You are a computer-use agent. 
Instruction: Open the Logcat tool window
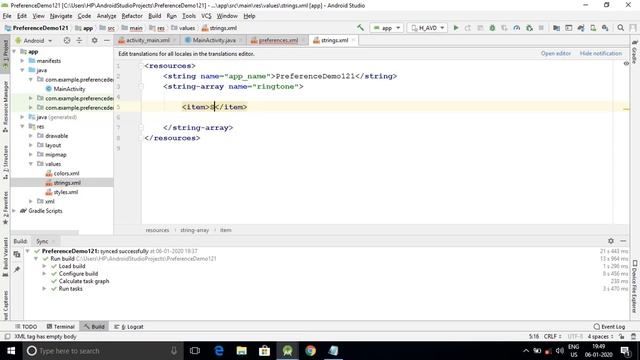[x=129, y=327]
